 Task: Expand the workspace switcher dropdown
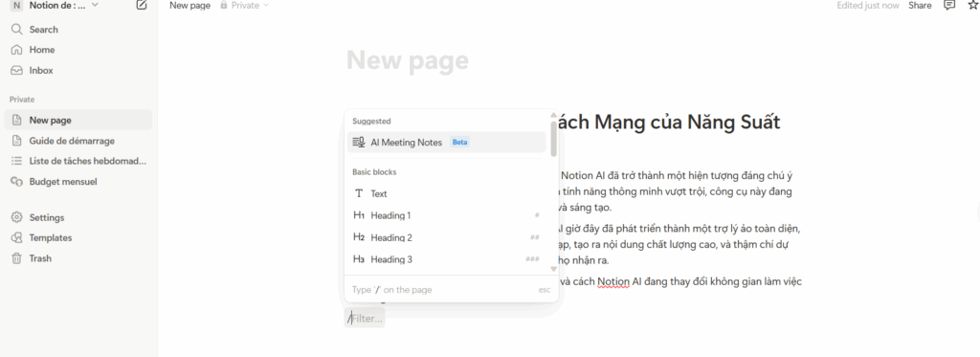click(95, 5)
